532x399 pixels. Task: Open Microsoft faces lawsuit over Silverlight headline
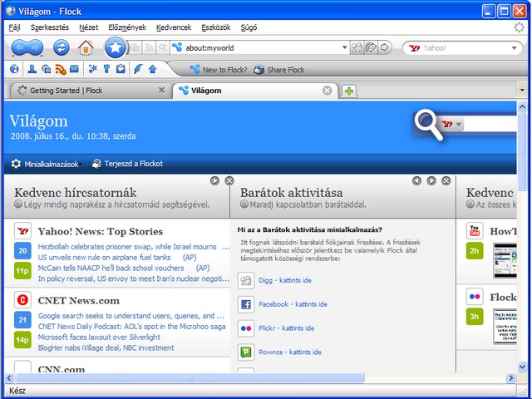point(99,337)
